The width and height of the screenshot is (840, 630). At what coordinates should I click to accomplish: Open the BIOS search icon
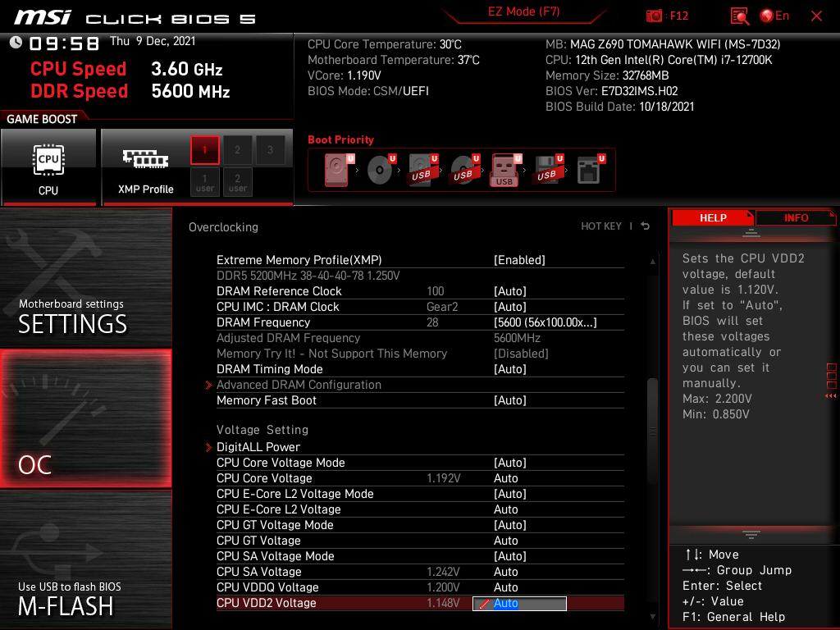click(x=739, y=16)
